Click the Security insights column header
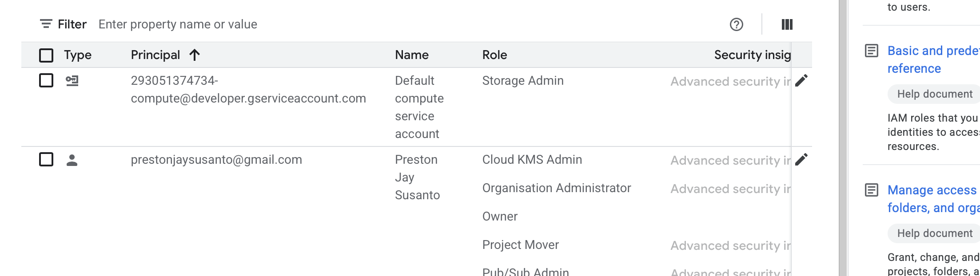 tap(752, 55)
